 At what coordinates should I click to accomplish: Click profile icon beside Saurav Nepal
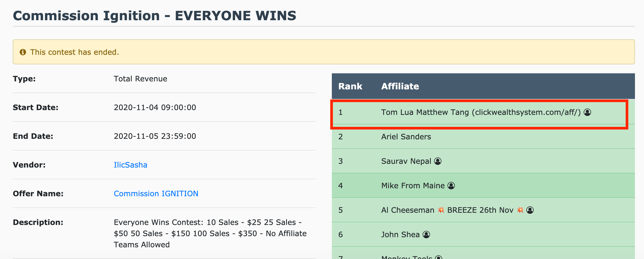438,161
